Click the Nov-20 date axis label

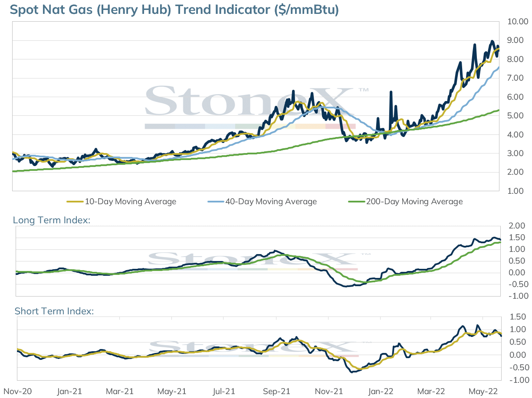click(x=15, y=391)
